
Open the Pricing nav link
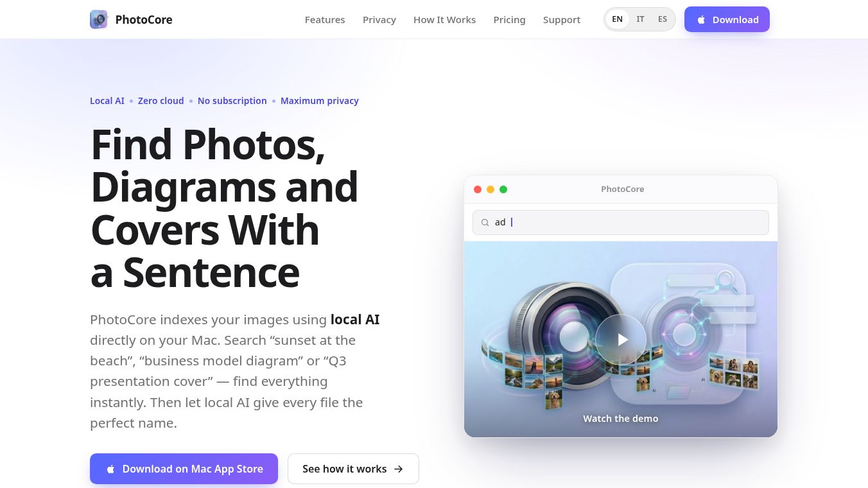tap(509, 20)
